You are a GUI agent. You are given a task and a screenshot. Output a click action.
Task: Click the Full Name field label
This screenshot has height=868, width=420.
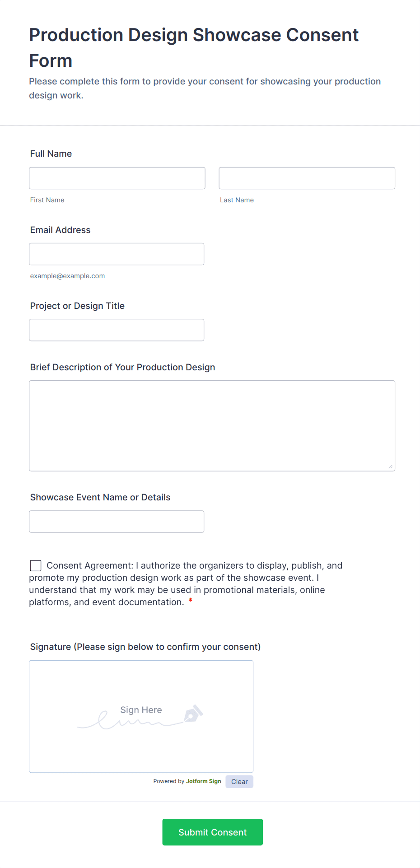tap(51, 154)
